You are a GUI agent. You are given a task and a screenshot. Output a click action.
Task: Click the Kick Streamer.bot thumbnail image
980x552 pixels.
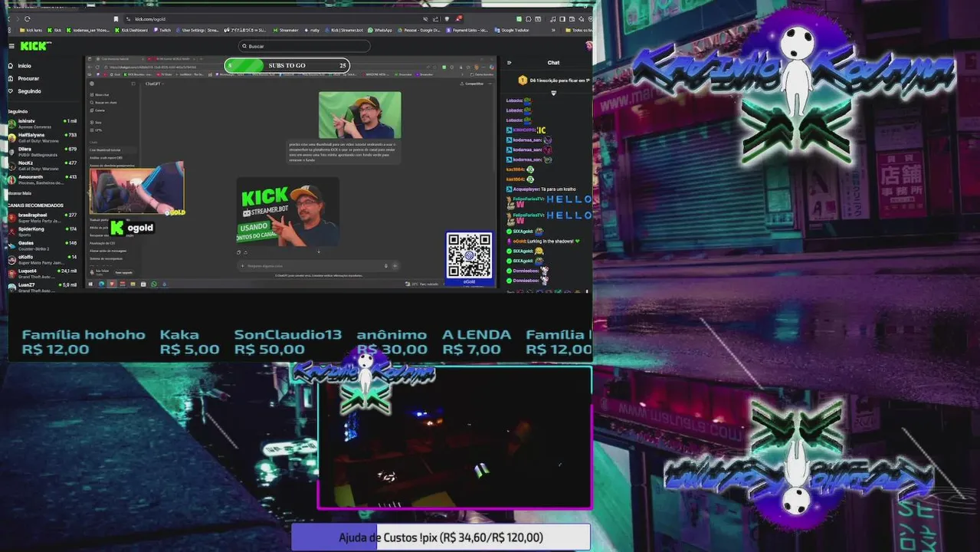click(287, 212)
